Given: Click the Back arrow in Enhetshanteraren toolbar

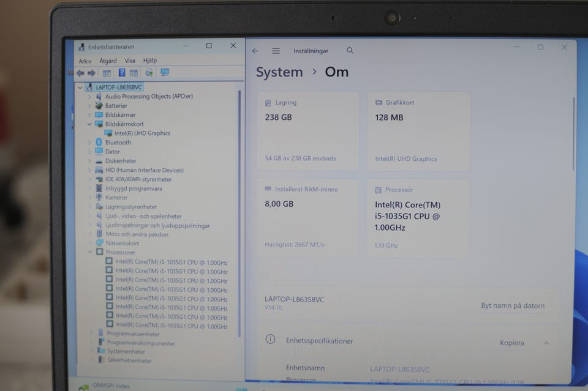Looking at the screenshot, I should [x=80, y=73].
